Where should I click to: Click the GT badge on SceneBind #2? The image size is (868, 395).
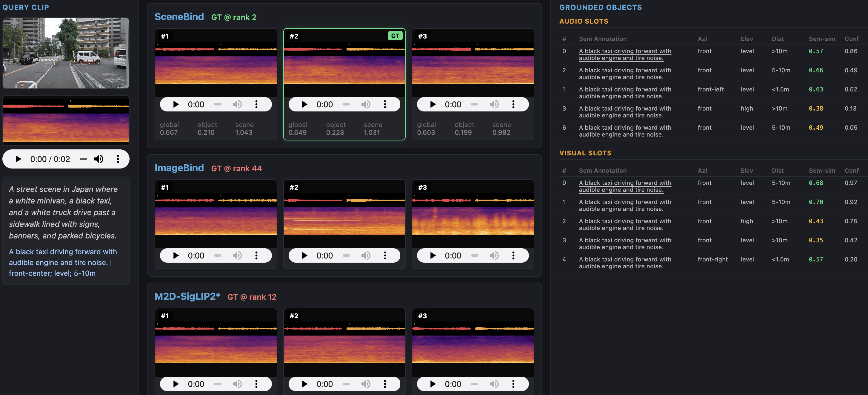pos(395,36)
